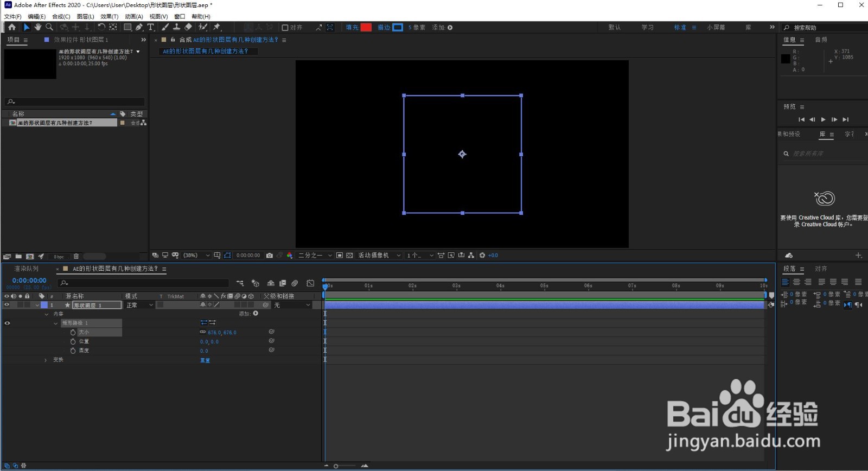868x471 pixels.
Task: Open the magnification (38%) dropdown
Action: click(x=196, y=255)
